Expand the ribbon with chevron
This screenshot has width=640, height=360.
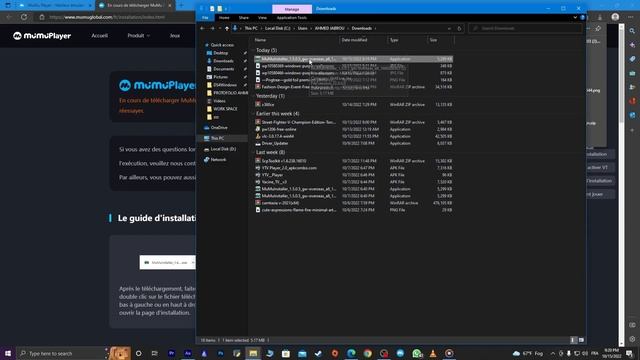coord(575,18)
